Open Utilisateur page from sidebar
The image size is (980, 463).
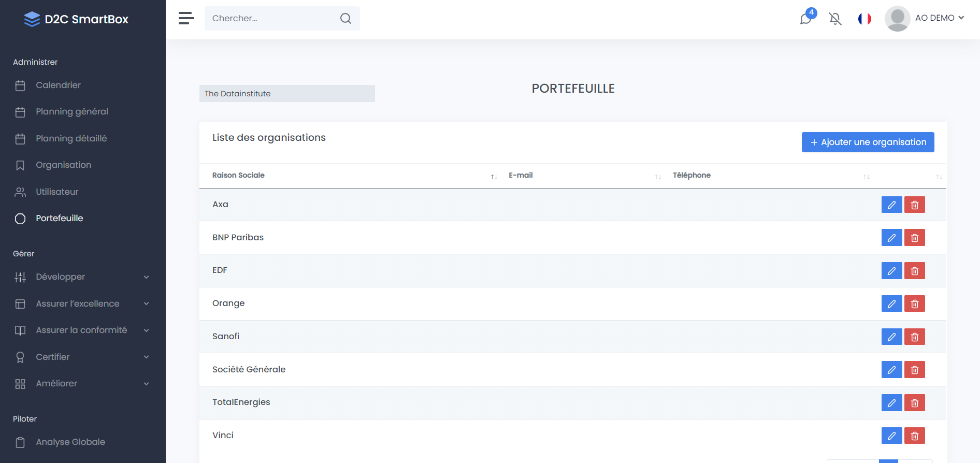[57, 192]
